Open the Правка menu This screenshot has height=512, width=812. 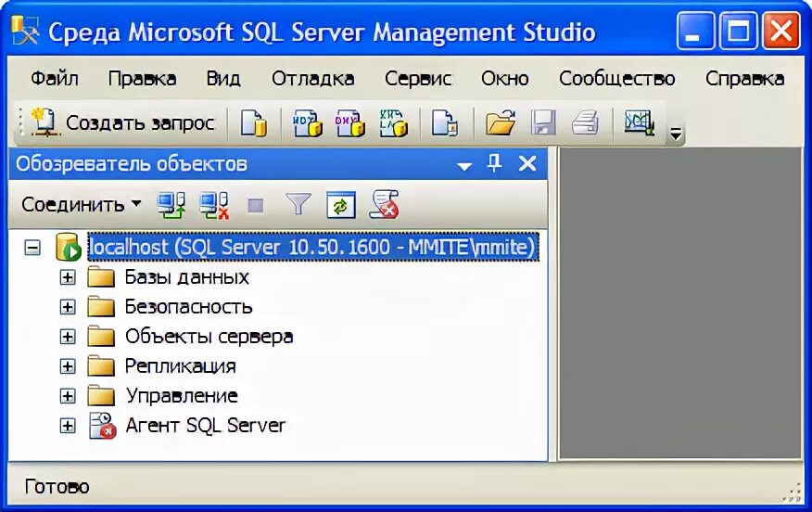142,79
